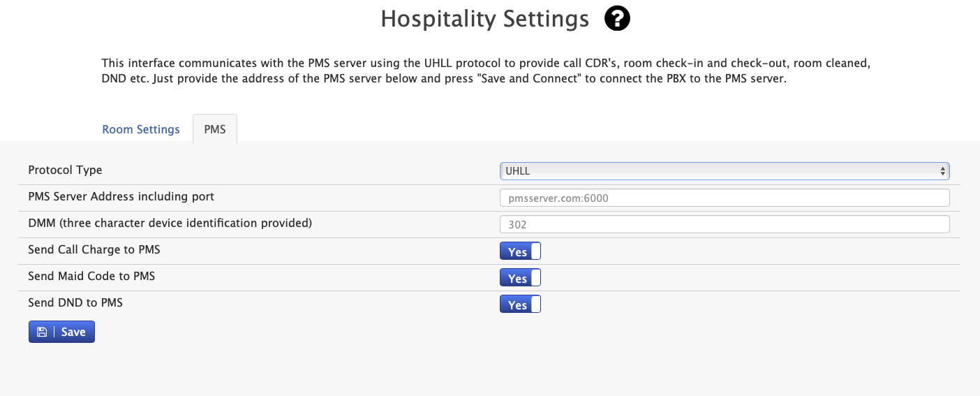The width and height of the screenshot is (980, 396).
Task: Toggle Send Call Charge to PMS
Action: [520, 251]
